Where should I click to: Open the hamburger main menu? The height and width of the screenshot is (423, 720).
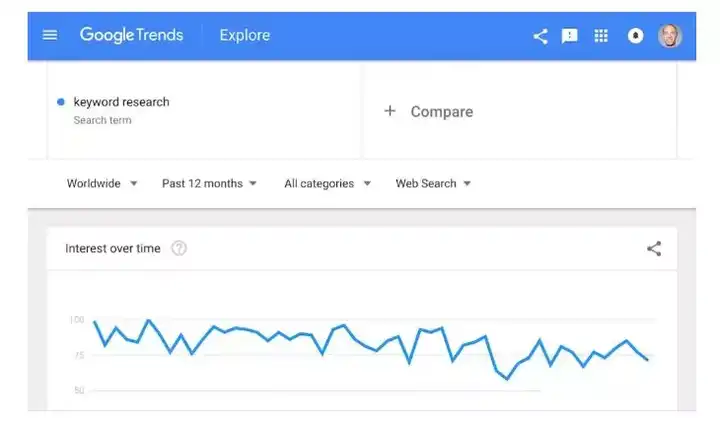pyautogui.click(x=50, y=35)
